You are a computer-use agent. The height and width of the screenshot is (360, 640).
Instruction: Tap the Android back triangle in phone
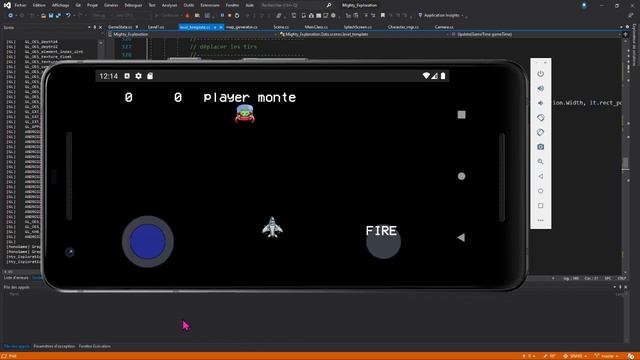461,238
